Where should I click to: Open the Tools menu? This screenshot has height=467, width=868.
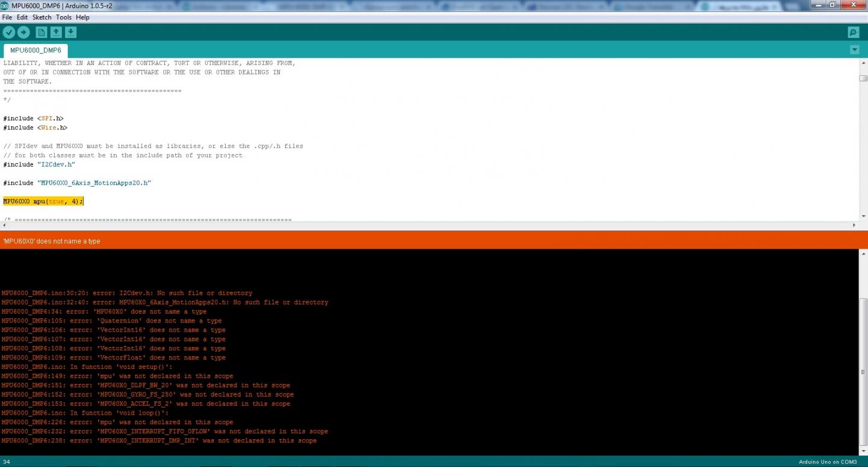point(64,17)
